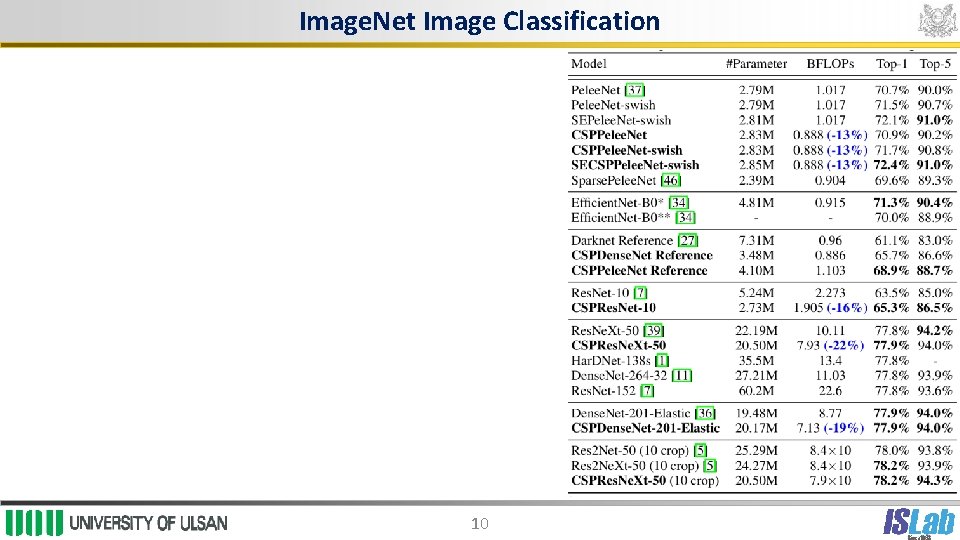Click the 13.4 BFLOPs value for HarDNet-138s
This screenshot has height=540, width=960.
point(830,361)
